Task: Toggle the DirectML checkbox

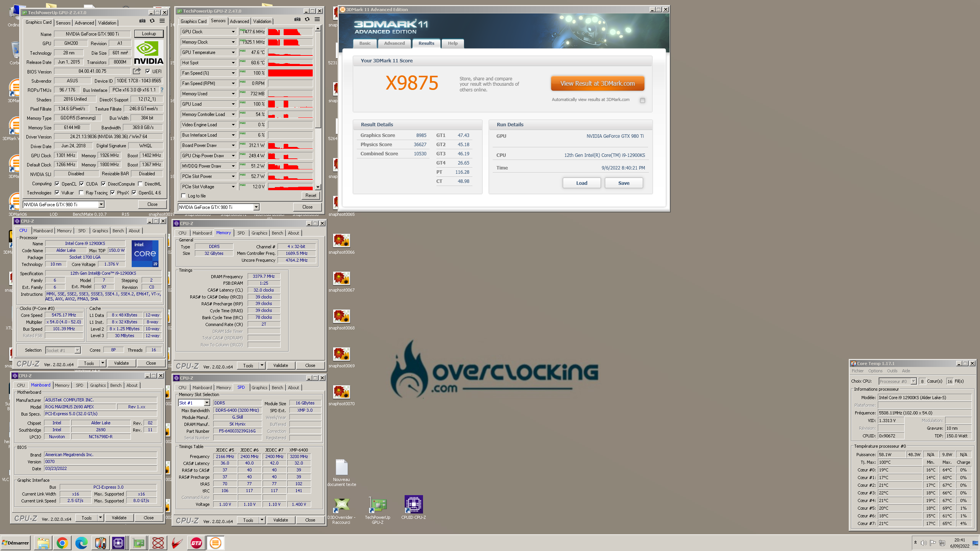Action: click(140, 184)
